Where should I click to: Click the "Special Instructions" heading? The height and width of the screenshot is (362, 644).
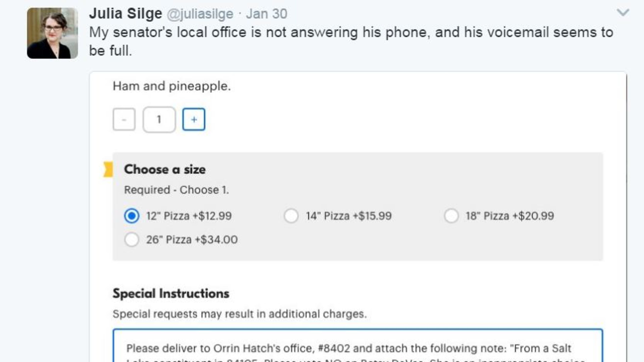click(171, 294)
